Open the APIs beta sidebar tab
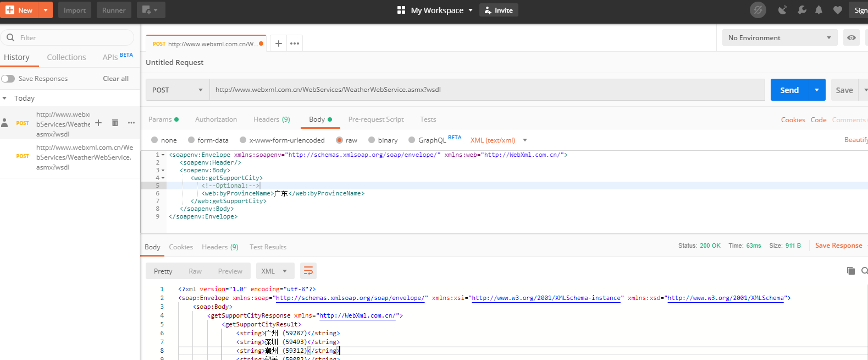Viewport: 868px width, 360px height. point(118,57)
